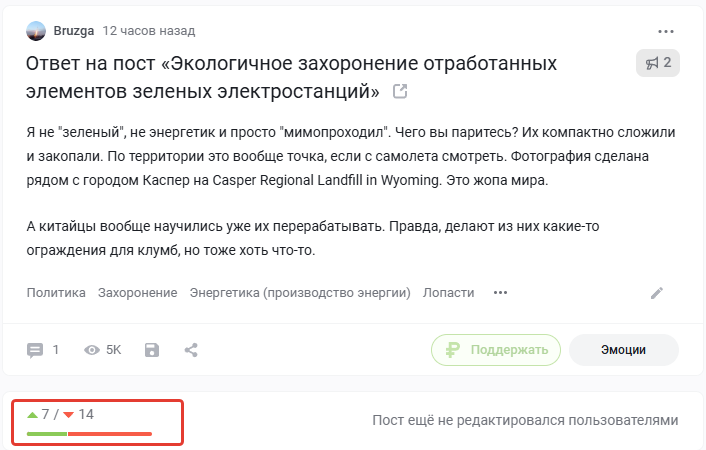Open the Bruzga author profile link
The image size is (706, 450).
(74, 31)
